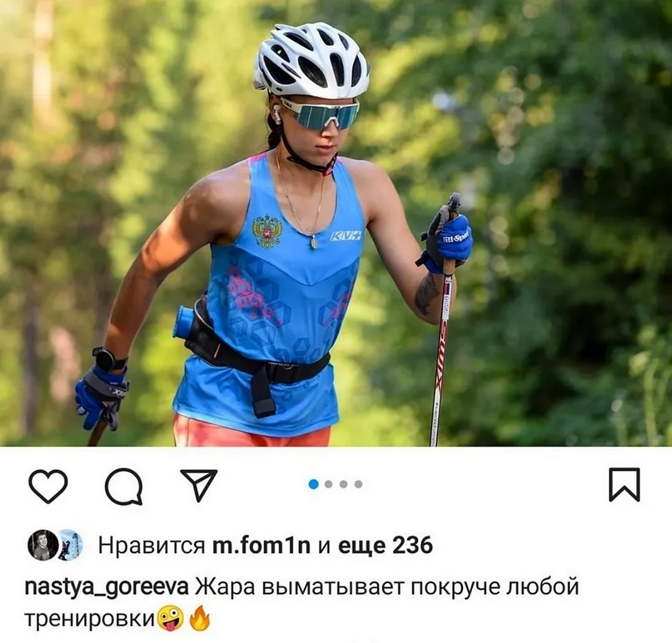This screenshot has height=643, width=672.
Task: Click the fire emoji in the caption
Action: tap(199, 619)
